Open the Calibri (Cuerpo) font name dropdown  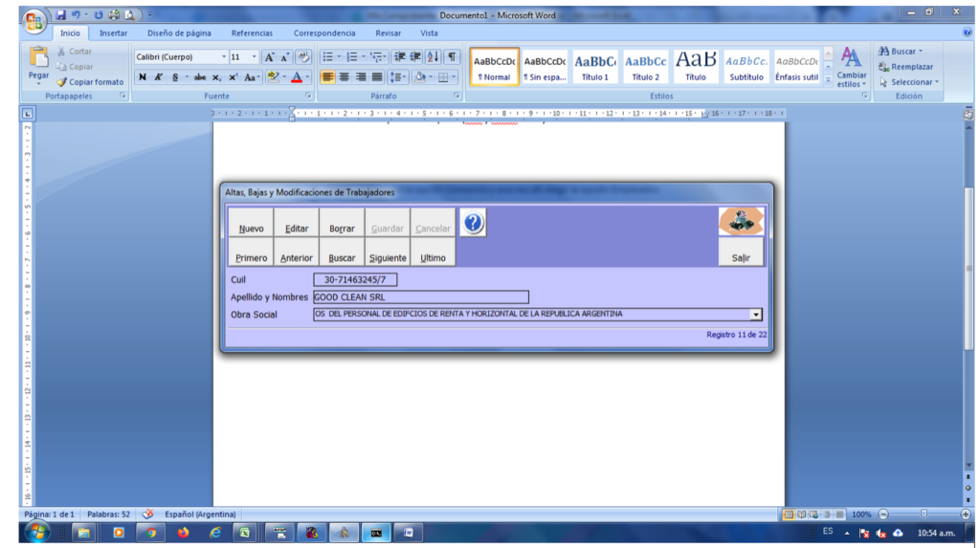pos(224,57)
